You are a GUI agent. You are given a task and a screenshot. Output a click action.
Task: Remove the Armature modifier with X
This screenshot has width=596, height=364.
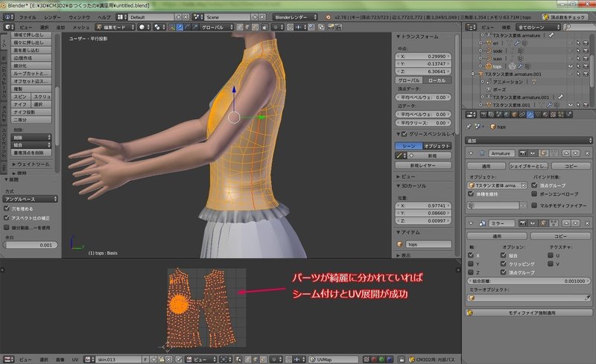click(587, 153)
